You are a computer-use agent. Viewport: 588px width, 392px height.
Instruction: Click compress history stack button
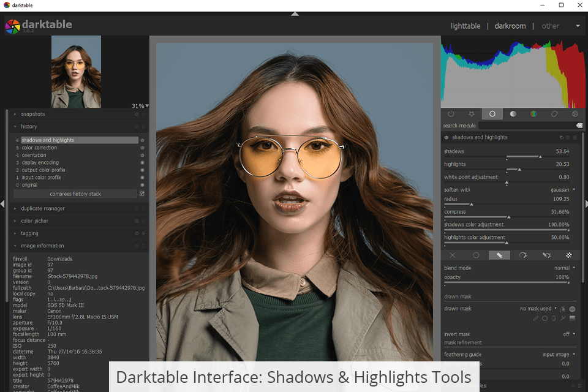pyautogui.click(x=75, y=194)
